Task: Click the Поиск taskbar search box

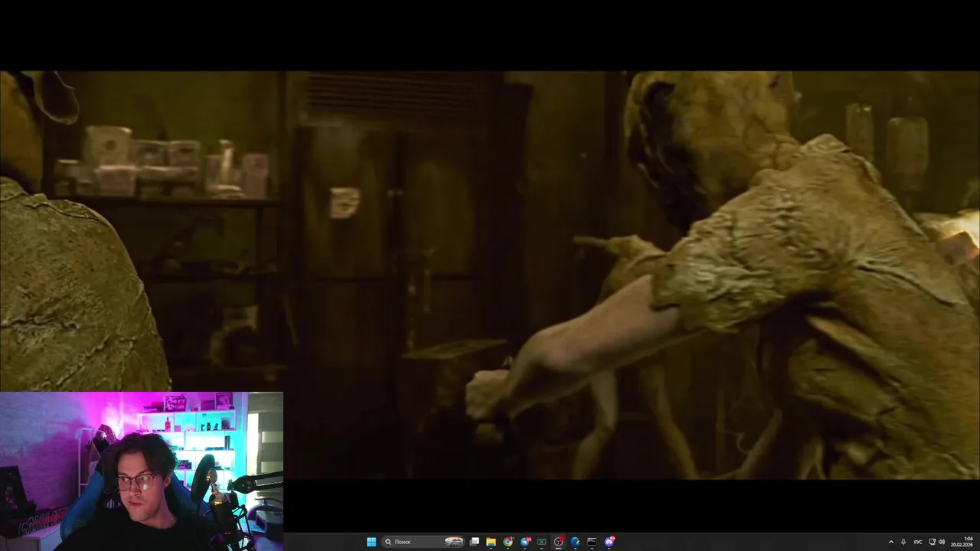Action: [423, 542]
